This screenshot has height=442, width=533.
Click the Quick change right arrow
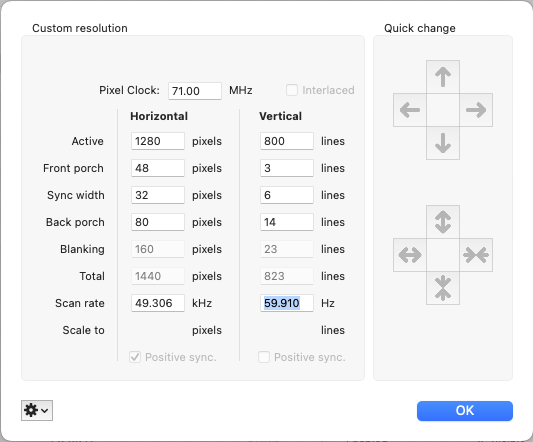point(476,110)
